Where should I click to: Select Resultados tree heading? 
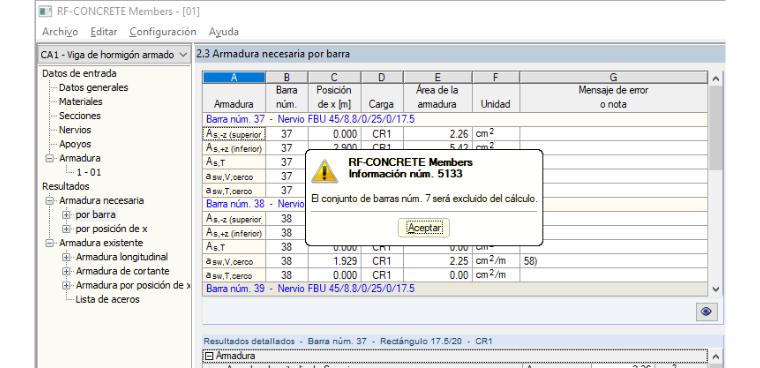tap(66, 186)
